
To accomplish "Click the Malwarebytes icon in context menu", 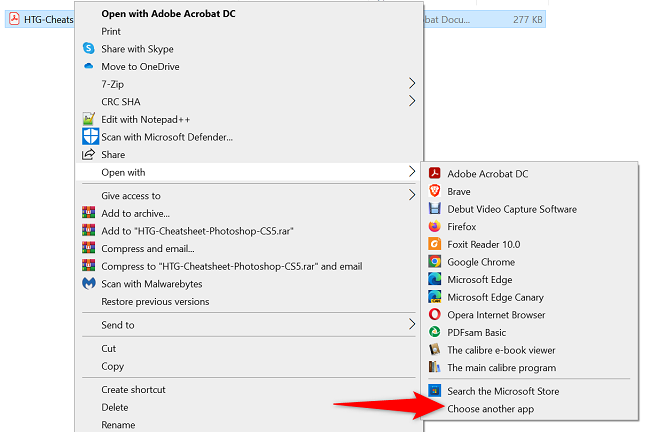I will pyautogui.click(x=89, y=284).
